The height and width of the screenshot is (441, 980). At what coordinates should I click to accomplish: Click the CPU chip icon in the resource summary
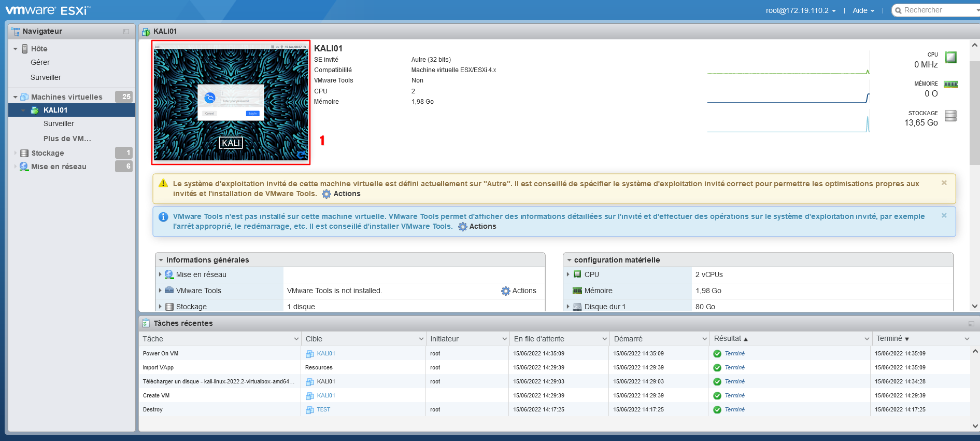950,57
